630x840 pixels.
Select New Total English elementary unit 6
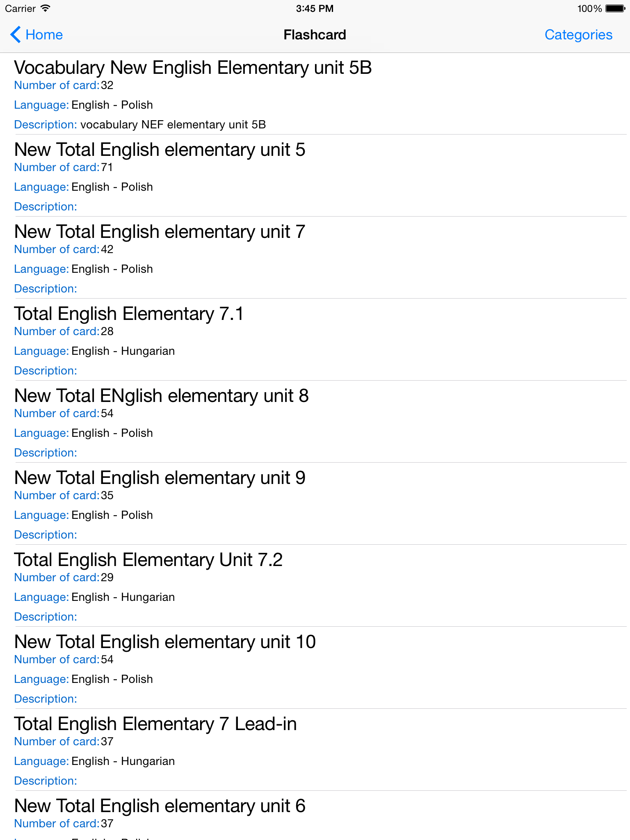(x=159, y=805)
